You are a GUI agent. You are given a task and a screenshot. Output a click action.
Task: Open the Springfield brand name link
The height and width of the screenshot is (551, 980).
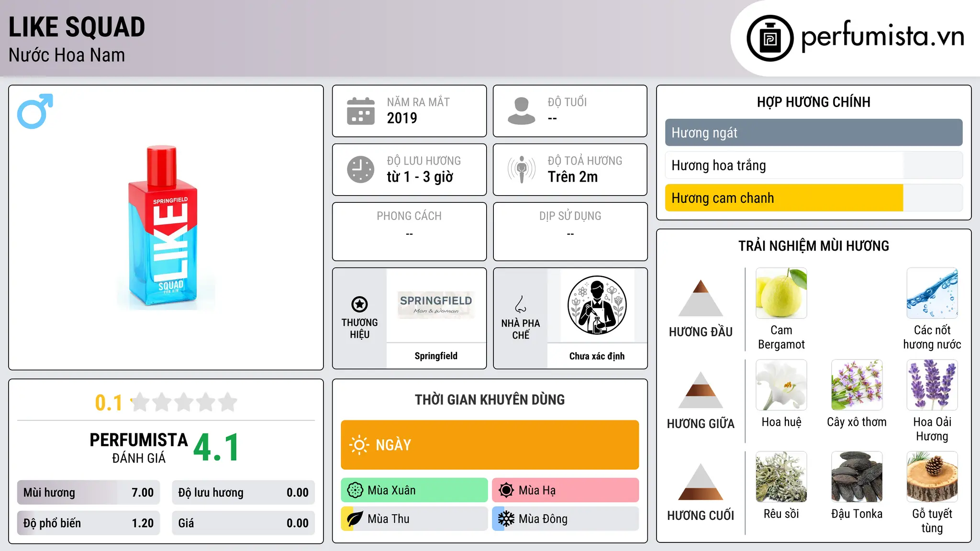[x=436, y=356]
